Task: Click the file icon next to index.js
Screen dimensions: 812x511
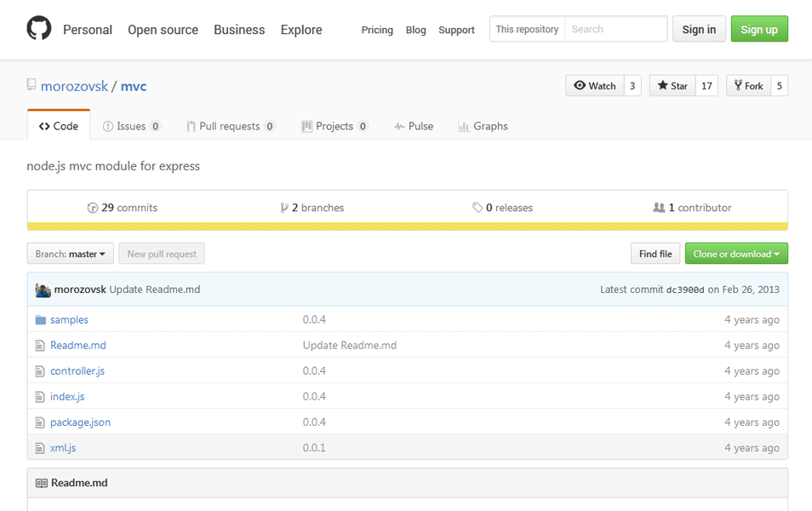Action: 40,397
